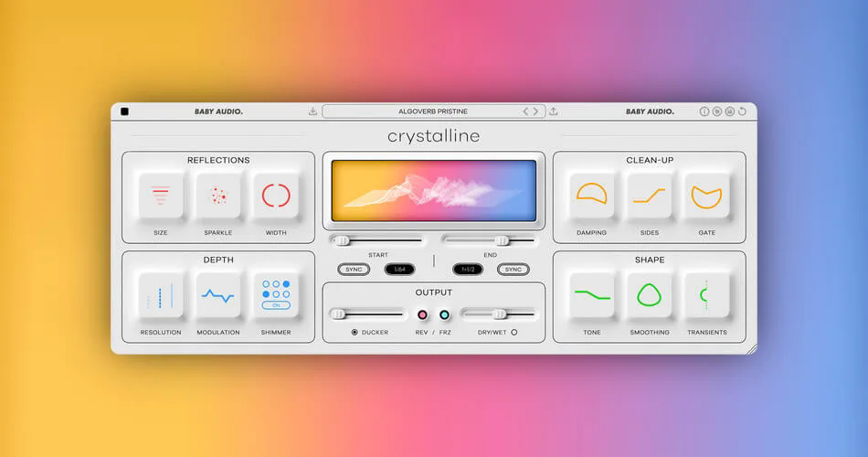This screenshot has height=457, width=868.
Task: Click the second circular header icon
Action: point(717,112)
